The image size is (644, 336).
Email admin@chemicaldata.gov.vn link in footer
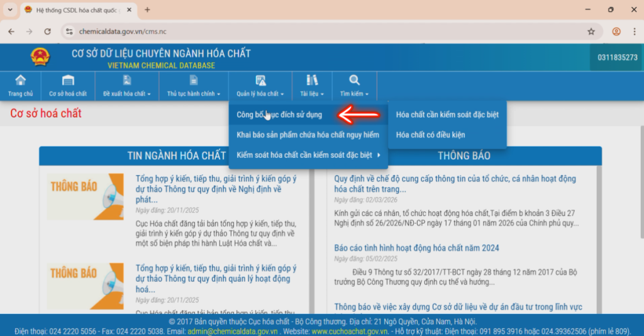(233, 331)
